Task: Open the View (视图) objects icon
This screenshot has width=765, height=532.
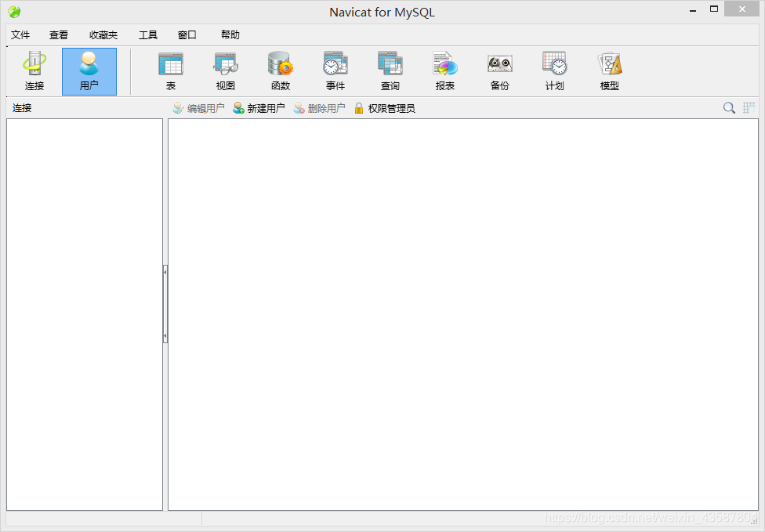Action: click(226, 71)
